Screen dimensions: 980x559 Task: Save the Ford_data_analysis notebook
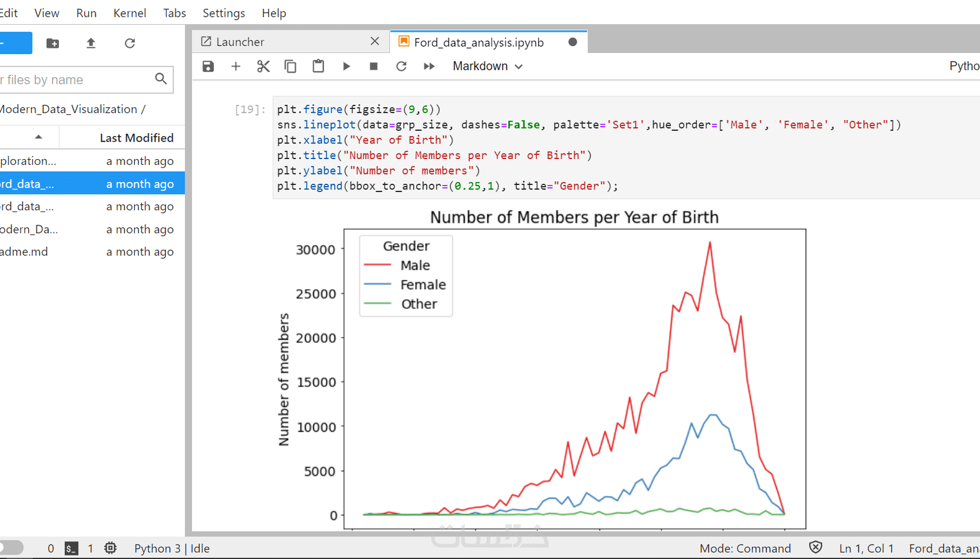point(208,66)
